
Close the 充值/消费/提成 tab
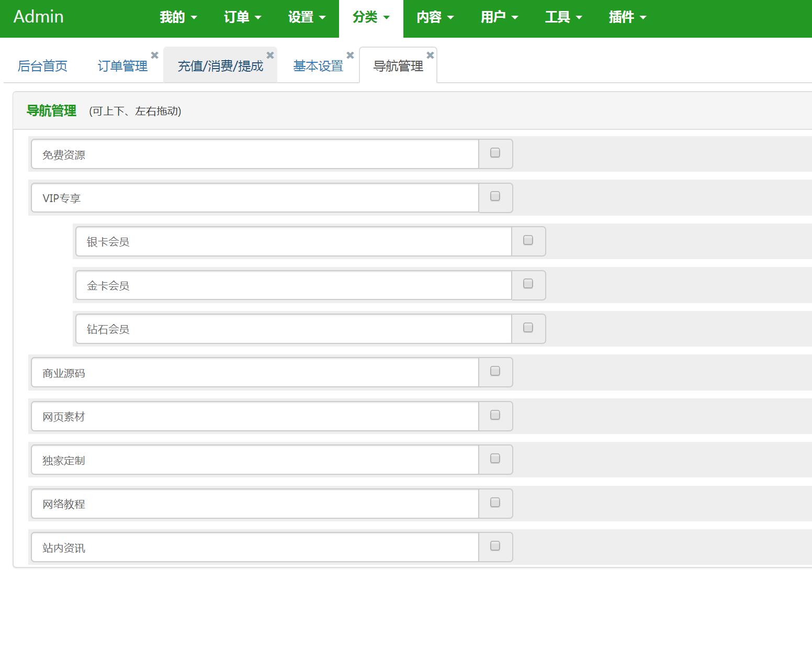(270, 55)
